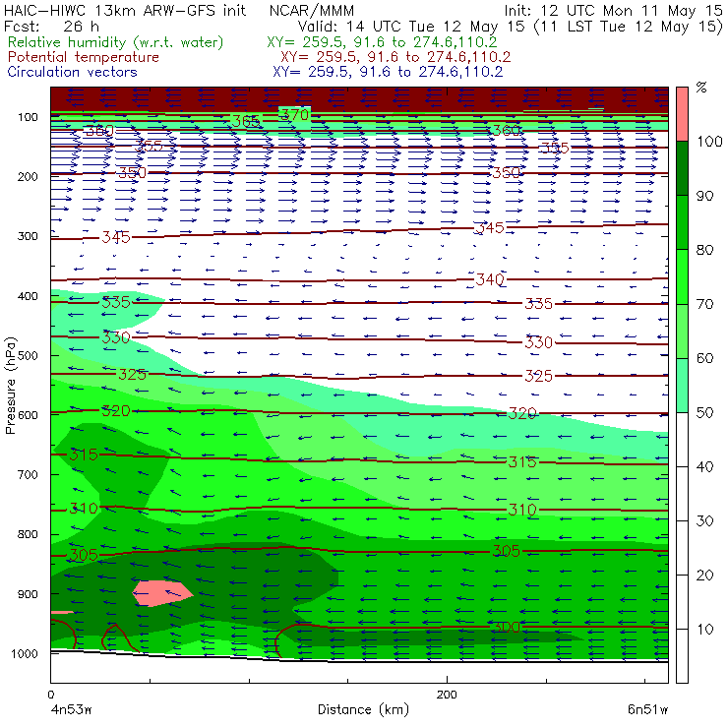Click the 'NCAR/MMM' header text
This screenshot has width=728, height=728.
click(312, 11)
